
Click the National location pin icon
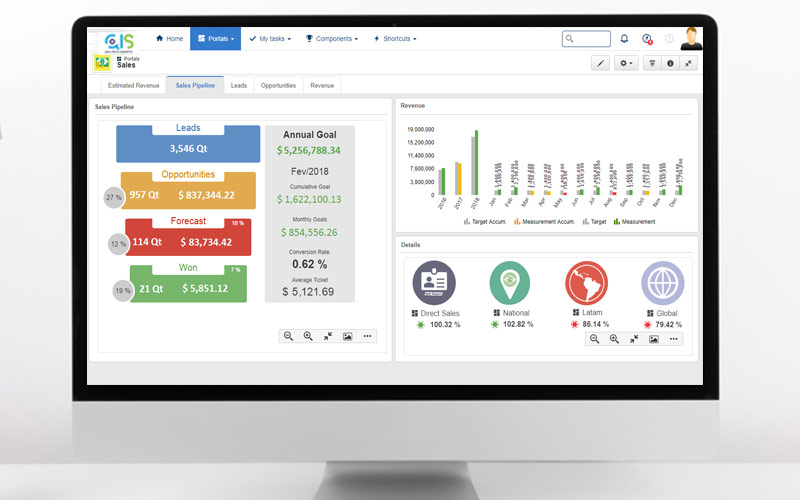(510, 283)
